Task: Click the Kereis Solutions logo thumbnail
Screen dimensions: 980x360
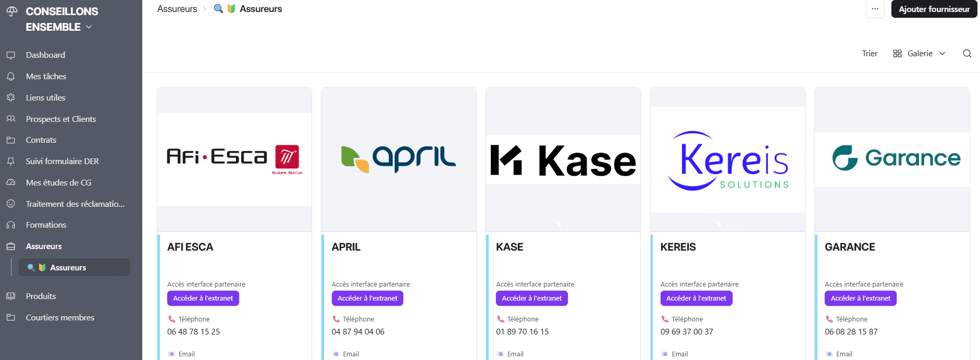Action: click(x=727, y=160)
